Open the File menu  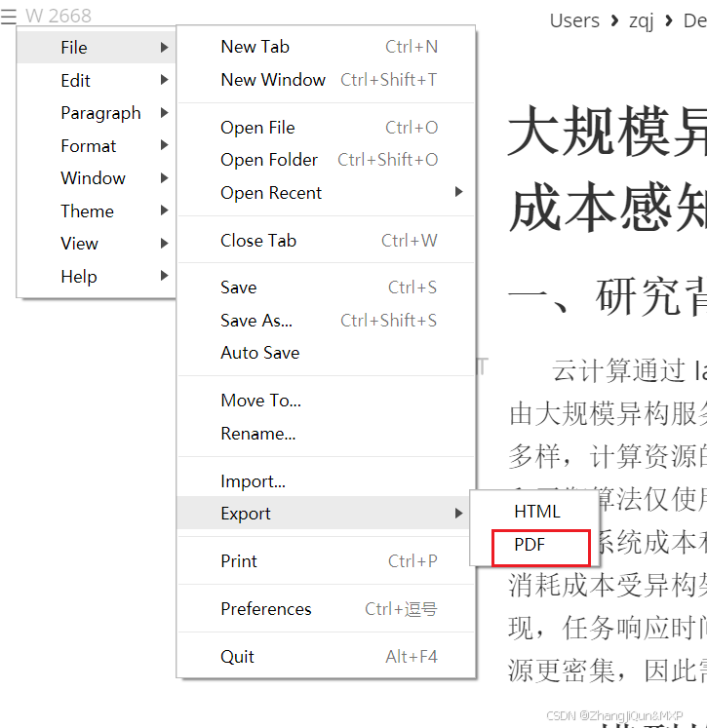click(x=97, y=48)
